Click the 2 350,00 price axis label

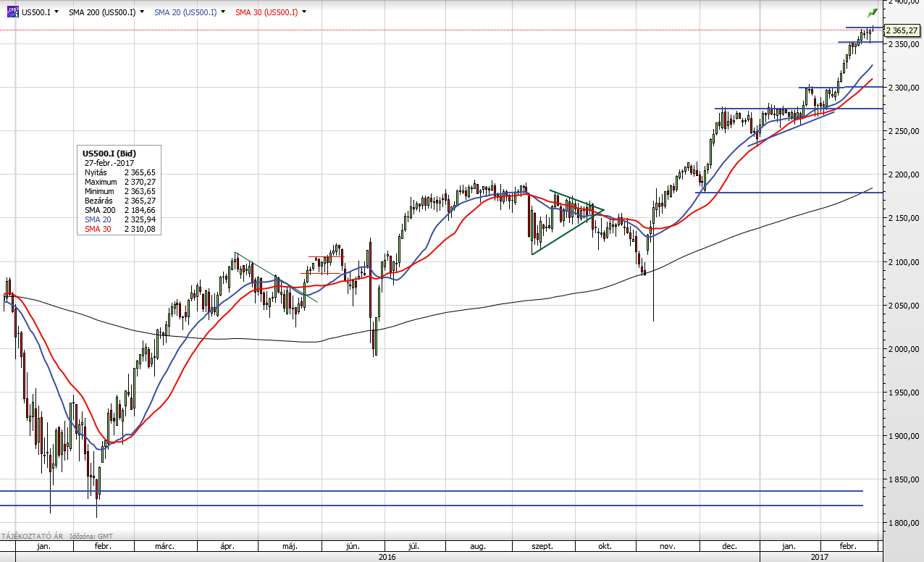903,44
